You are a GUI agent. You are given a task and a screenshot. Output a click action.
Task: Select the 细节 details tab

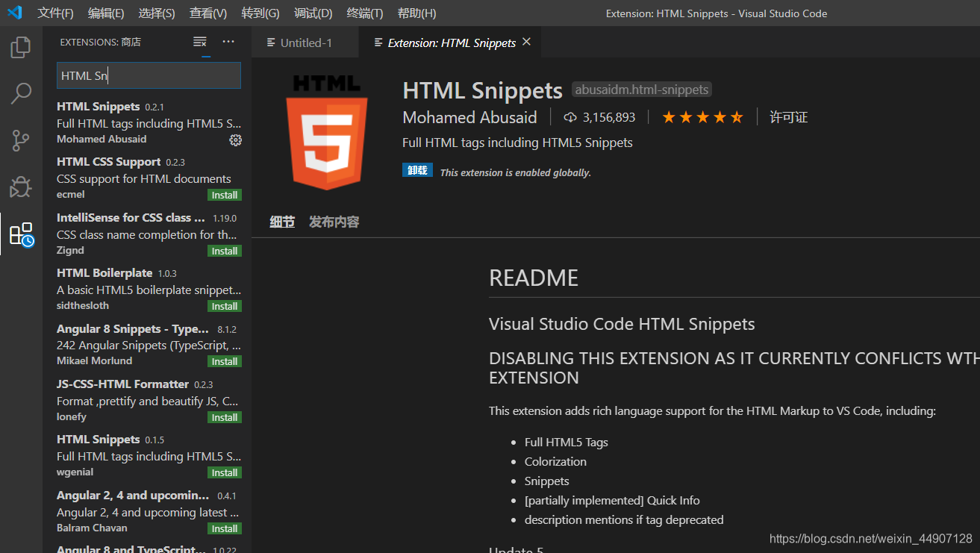[282, 222]
